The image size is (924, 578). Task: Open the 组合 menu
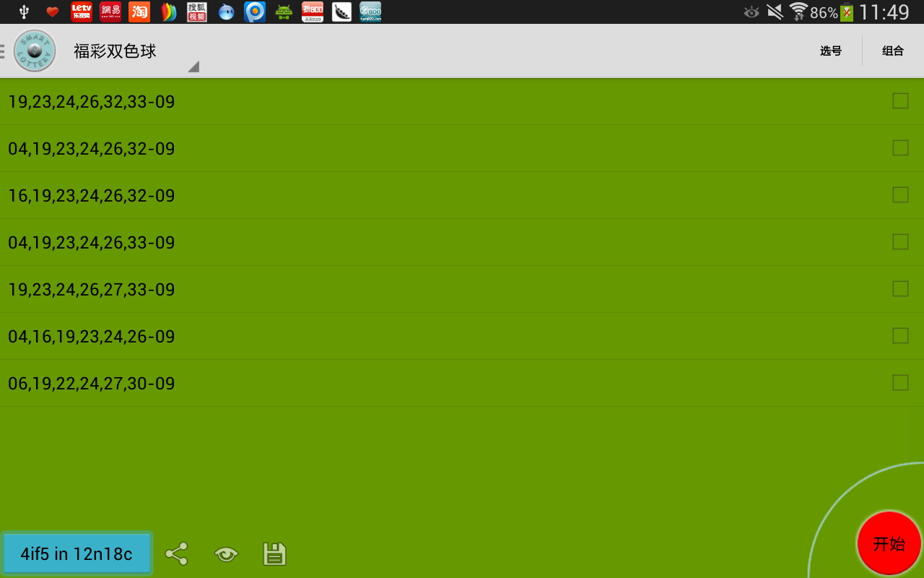[x=893, y=51]
